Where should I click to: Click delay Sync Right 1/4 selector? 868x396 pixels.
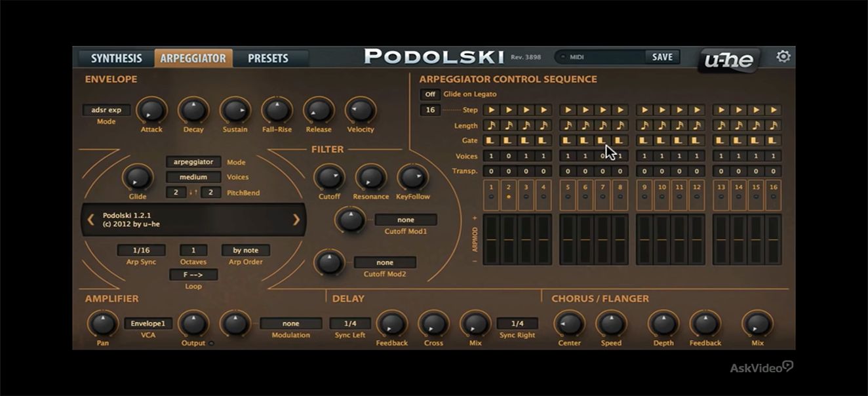click(x=517, y=324)
